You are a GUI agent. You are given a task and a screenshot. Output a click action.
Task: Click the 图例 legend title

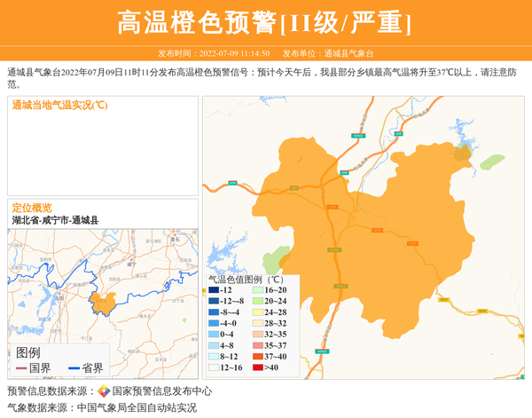pos(28,352)
